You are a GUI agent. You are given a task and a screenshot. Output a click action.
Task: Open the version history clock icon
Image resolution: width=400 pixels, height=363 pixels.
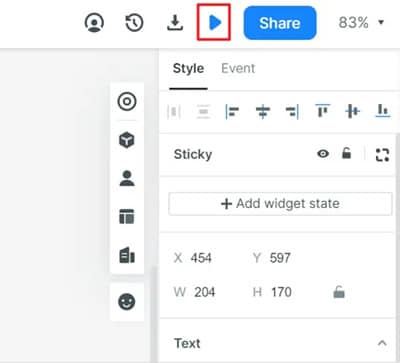[134, 23]
